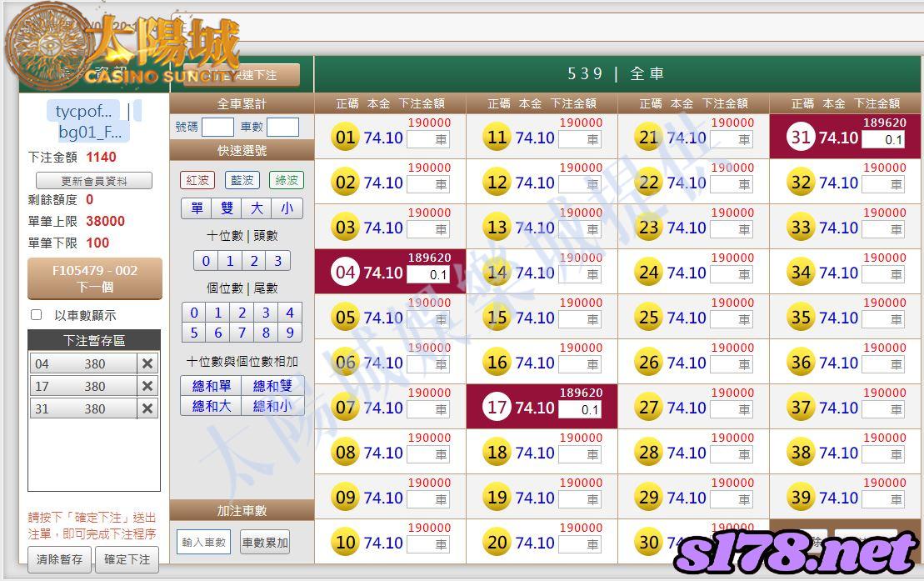Pick big numbers with 大
924x581 pixels.
[x=257, y=208]
